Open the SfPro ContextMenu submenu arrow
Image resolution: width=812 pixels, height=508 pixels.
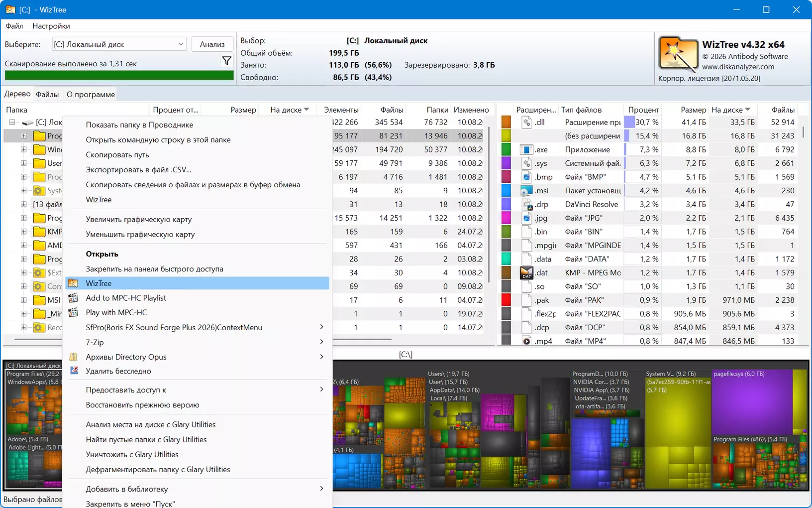pyautogui.click(x=321, y=327)
